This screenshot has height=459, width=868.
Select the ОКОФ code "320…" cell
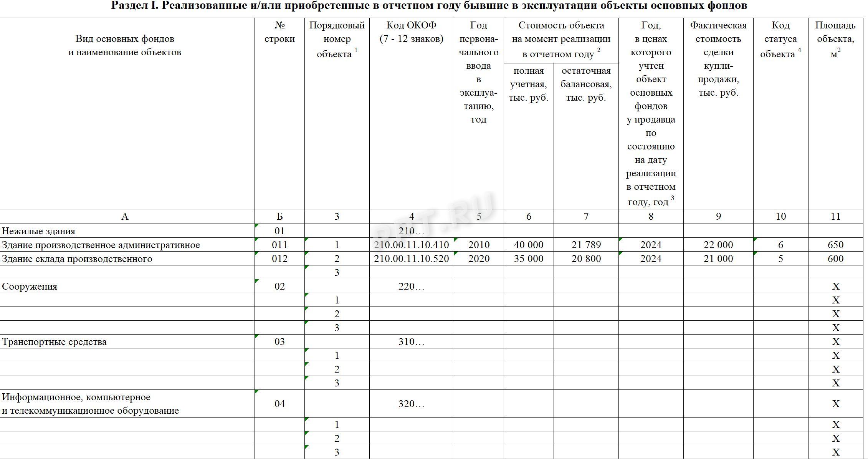click(412, 404)
